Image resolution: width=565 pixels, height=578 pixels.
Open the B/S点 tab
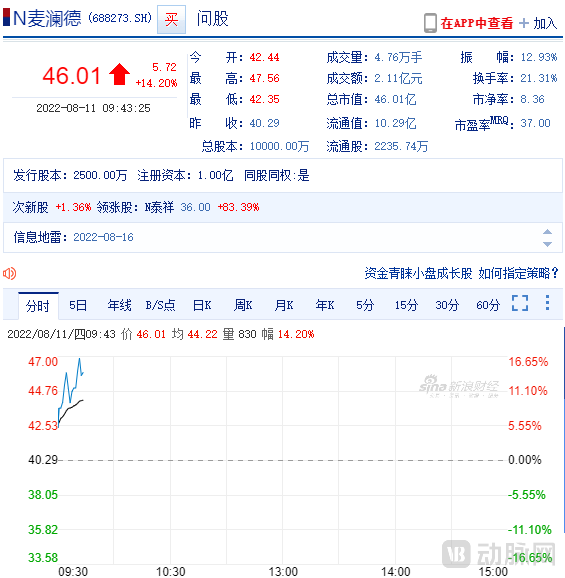pyautogui.click(x=160, y=305)
